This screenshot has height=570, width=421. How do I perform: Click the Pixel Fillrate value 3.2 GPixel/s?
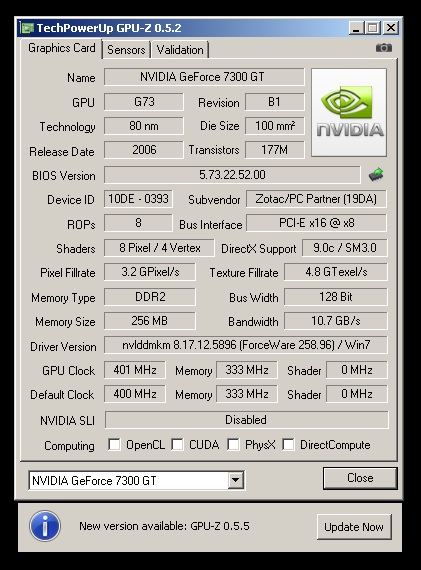pos(150,272)
